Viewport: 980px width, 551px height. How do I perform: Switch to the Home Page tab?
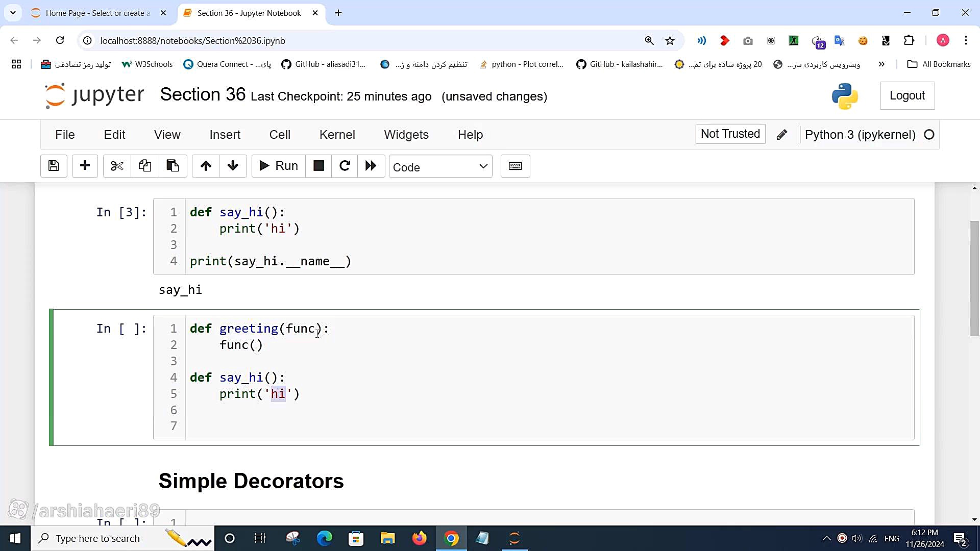point(98,13)
